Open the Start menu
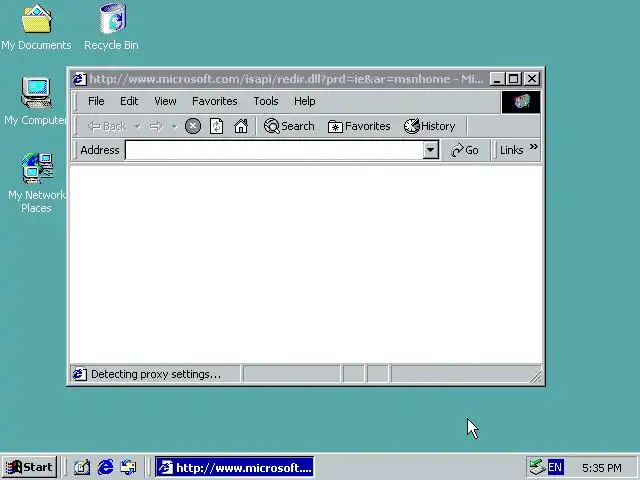Screen dimensions: 640x480 click(30, 467)
